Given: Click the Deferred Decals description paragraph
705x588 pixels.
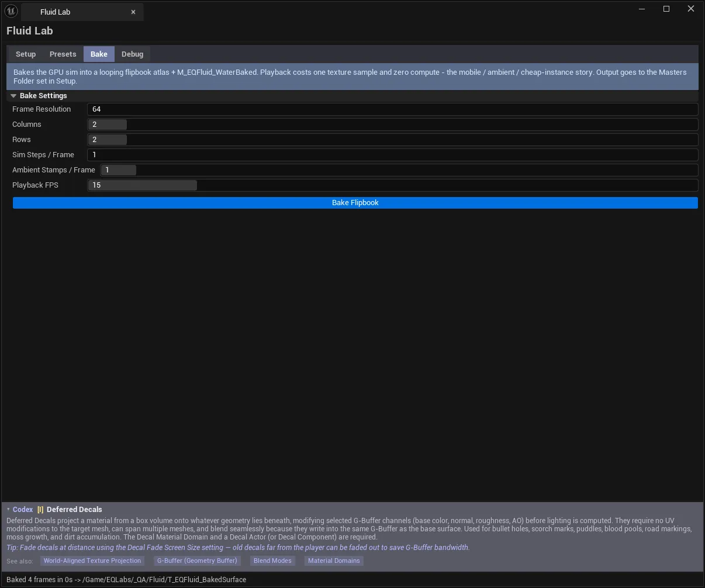Looking at the screenshot, I should coord(349,529).
